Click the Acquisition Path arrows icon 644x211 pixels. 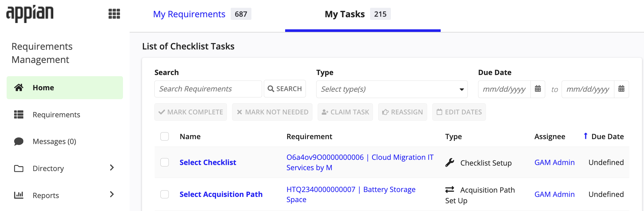click(x=450, y=189)
